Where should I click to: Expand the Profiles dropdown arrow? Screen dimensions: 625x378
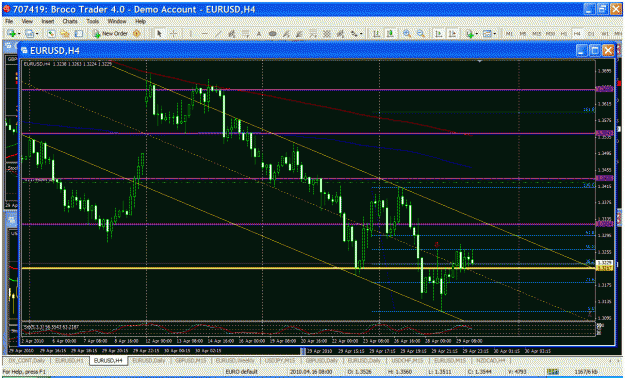tap(37, 34)
